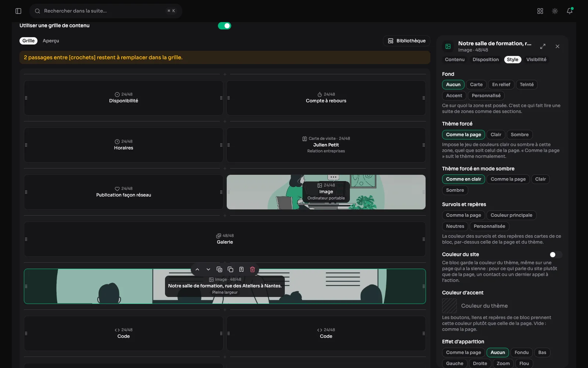588x368 pixels.
Task: Click the duplicate-with-plus icon in block toolbar
Action: (x=219, y=269)
